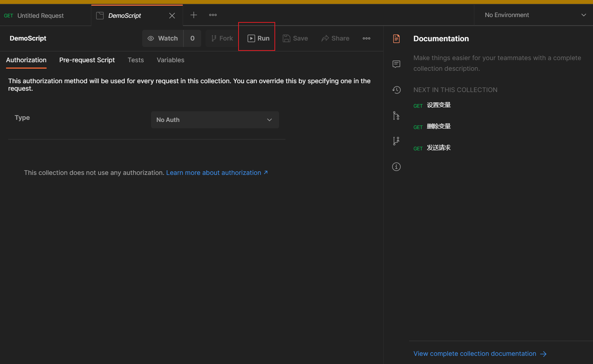593x364 pixels.
Task: Open the Pre-request Script tab
Action: tap(87, 60)
